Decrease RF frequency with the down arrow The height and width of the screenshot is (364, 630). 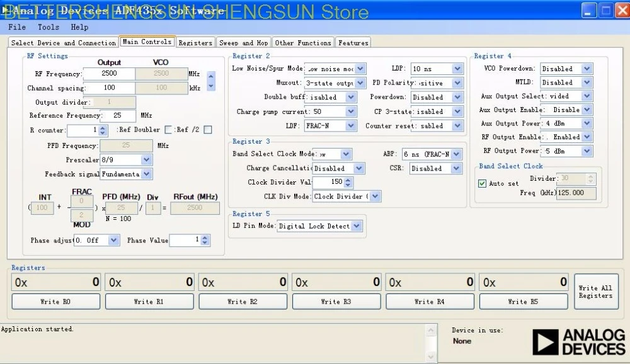pyautogui.click(x=211, y=86)
